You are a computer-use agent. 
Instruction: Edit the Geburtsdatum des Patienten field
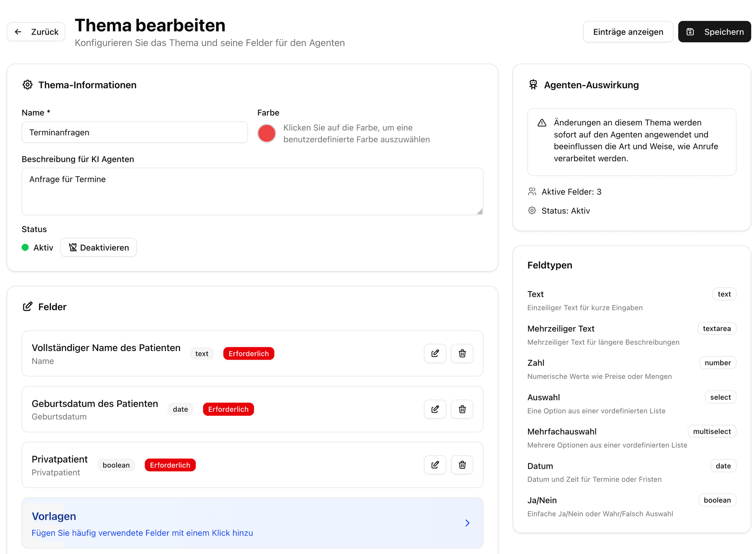point(435,409)
